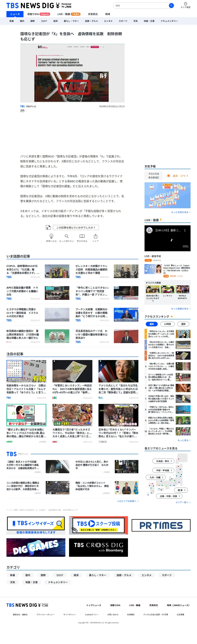The height and width of the screenshot is (644, 197).
Task: Expand today's weather 13℃ chevron
Action: tap(187, 176)
